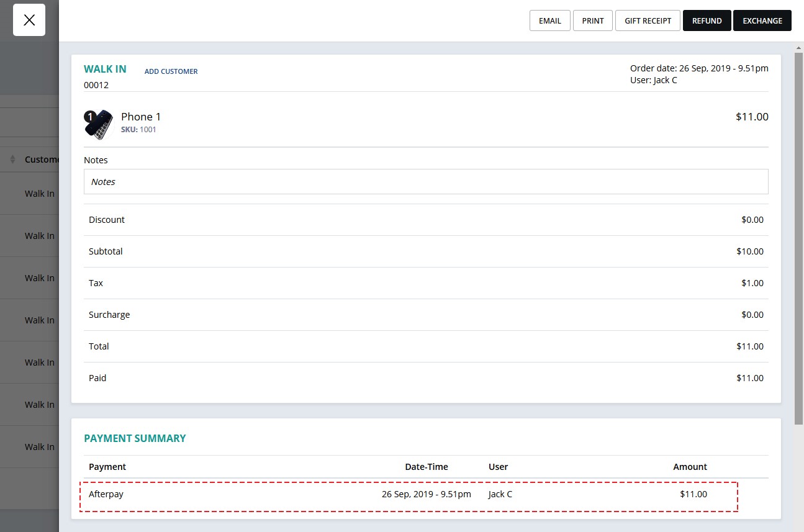Click the sort arrows beside Customer column

point(12,160)
